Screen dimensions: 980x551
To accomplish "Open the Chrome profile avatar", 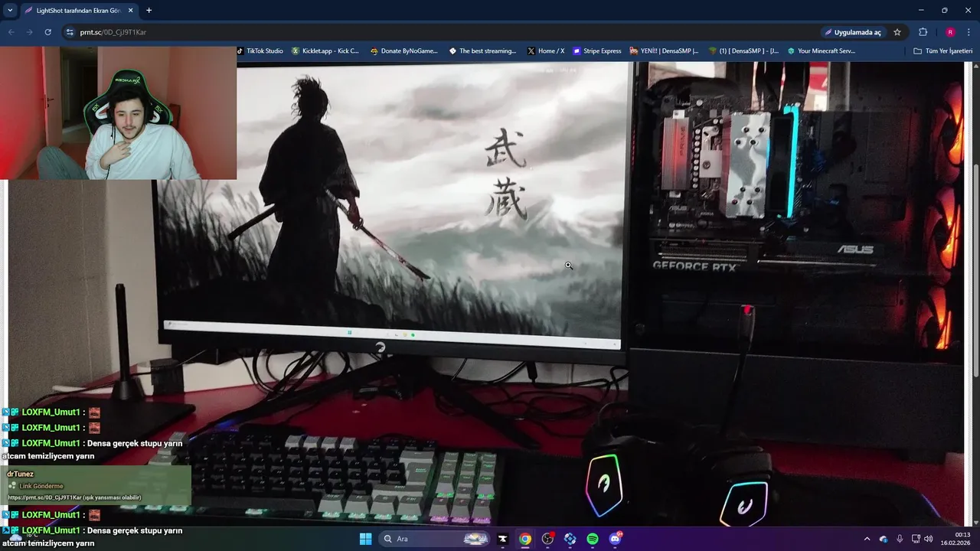I will coord(950,32).
